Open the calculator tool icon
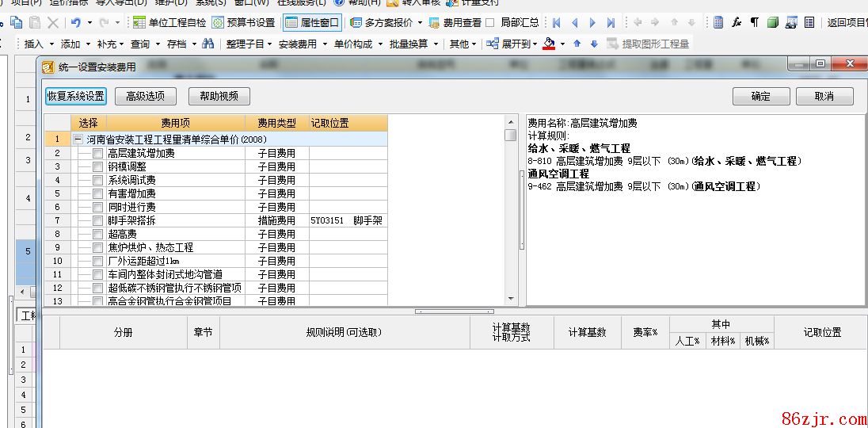This screenshot has width=868, height=428. pos(718,23)
